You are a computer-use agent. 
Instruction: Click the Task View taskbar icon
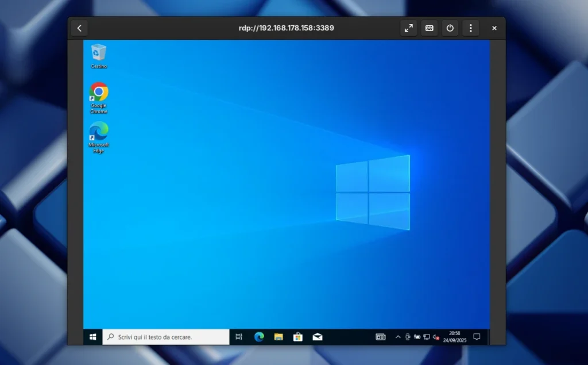click(x=239, y=337)
